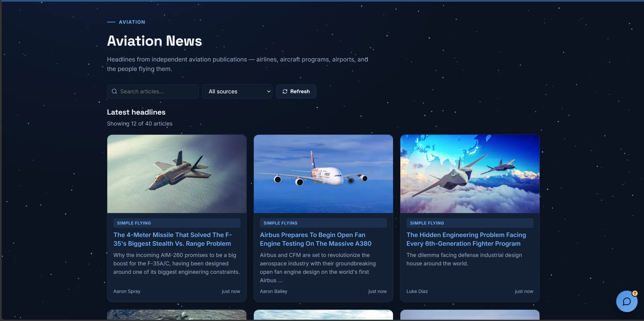Open the All sources dropdown
The height and width of the screenshot is (321, 644).
[x=237, y=91]
